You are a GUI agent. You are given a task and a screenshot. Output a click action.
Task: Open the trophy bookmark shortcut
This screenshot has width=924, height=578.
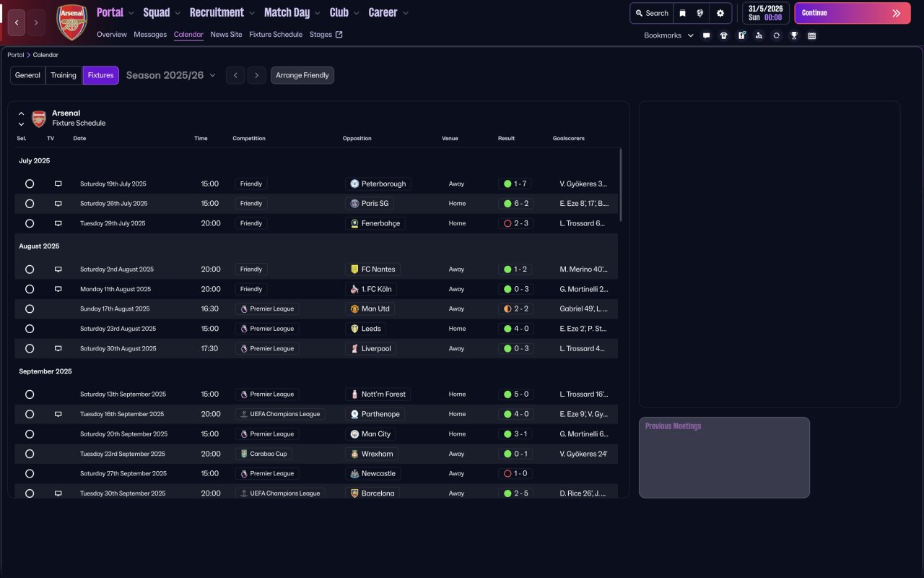(794, 35)
